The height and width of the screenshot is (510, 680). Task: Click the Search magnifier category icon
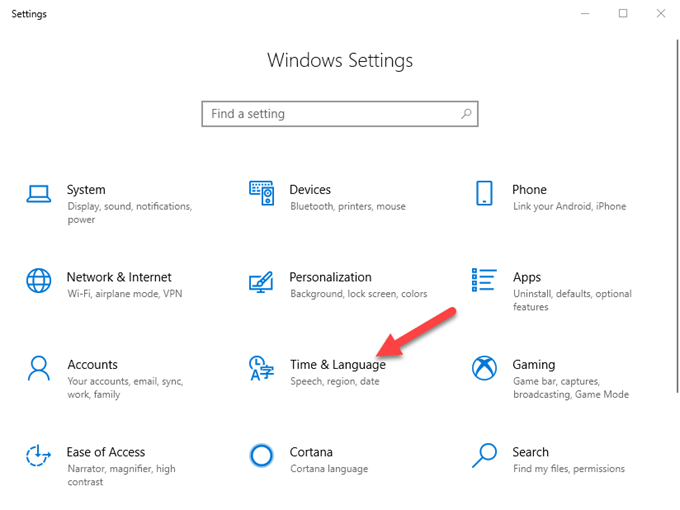click(x=484, y=456)
